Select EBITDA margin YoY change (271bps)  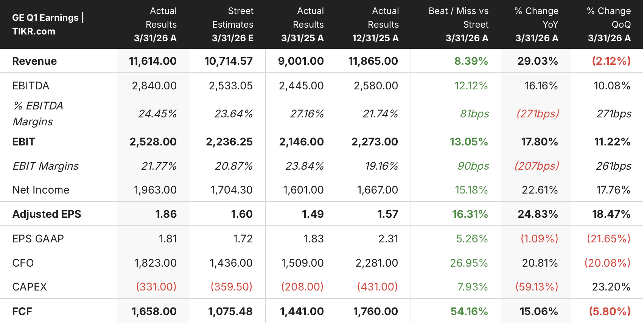(x=538, y=114)
